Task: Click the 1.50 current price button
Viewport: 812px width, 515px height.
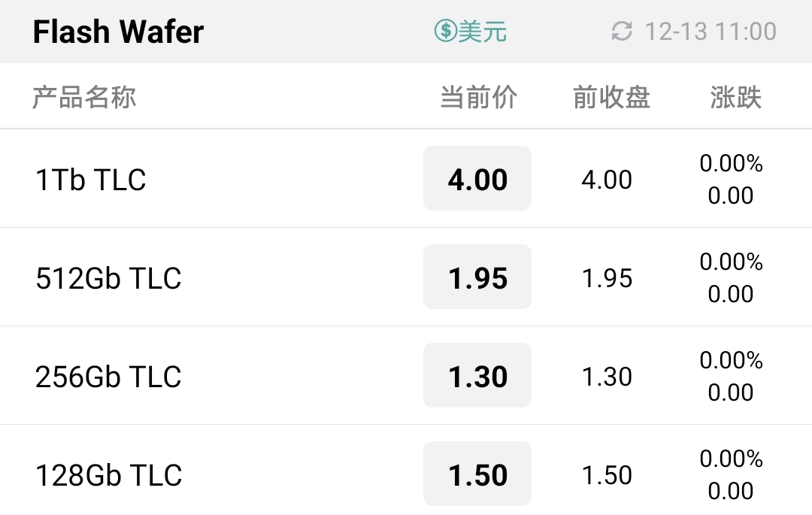Action: coord(477,474)
